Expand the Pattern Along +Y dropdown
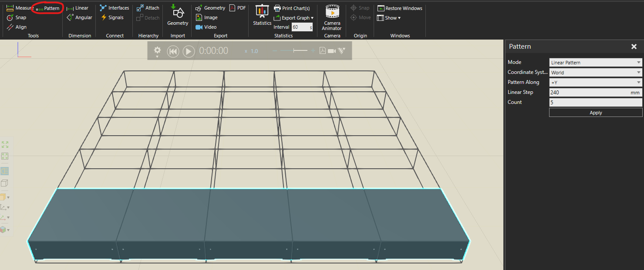This screenshot has height=270, width=644. 595,83
